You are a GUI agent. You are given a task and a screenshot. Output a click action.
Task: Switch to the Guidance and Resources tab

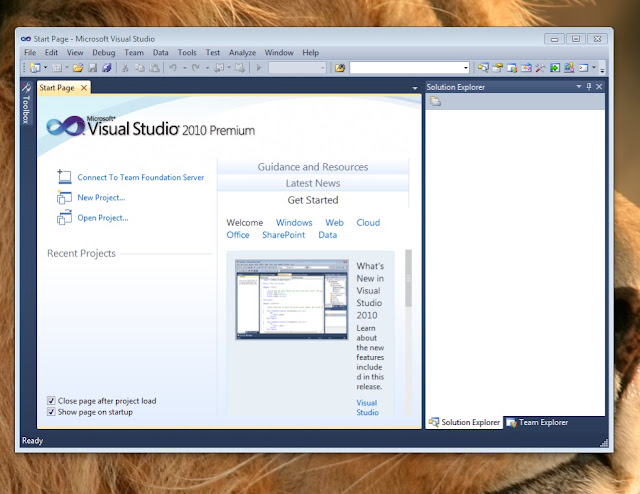click(313, 167)
